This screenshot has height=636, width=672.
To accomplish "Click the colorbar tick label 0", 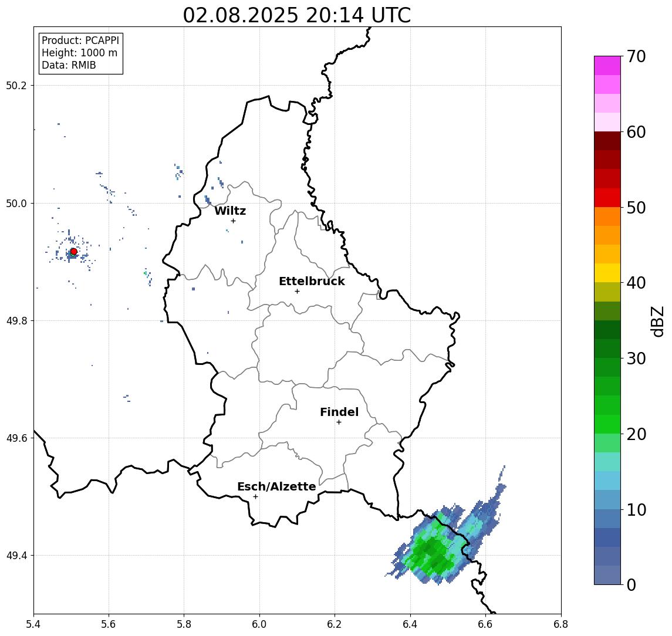I will point(632,585).
